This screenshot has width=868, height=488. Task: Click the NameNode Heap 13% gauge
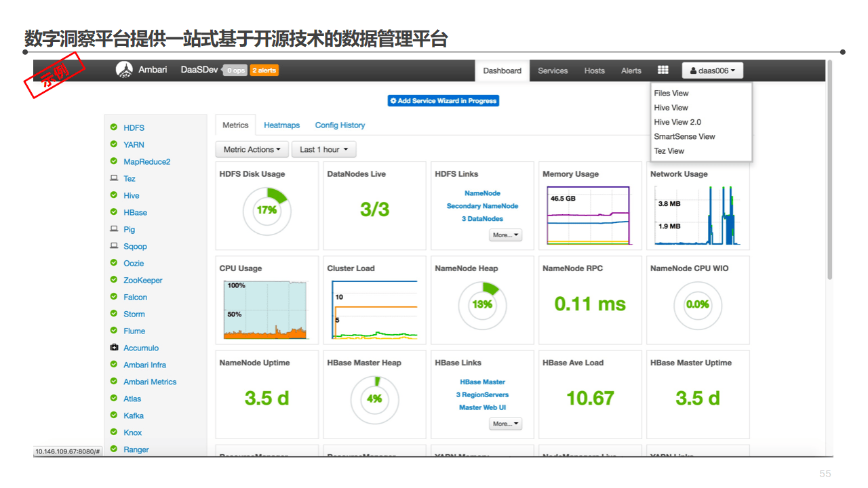[x=482, y=305]
